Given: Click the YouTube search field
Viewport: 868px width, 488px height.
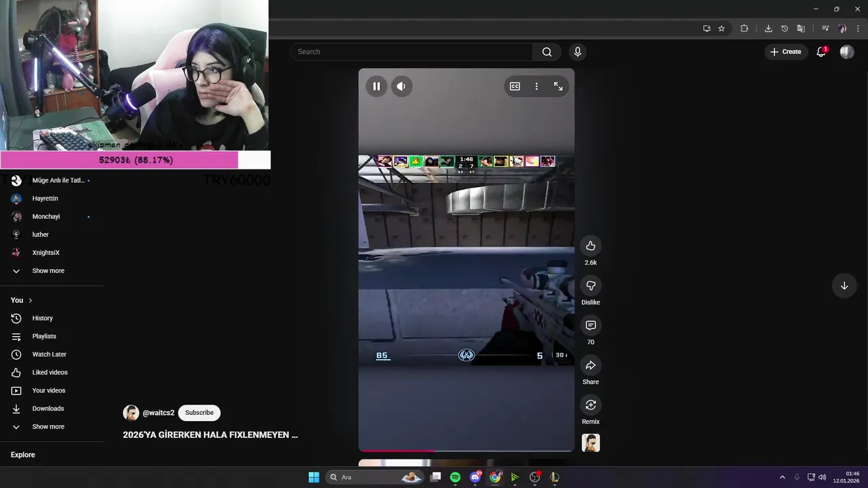Looking at the screenshot, I should 412,52.
